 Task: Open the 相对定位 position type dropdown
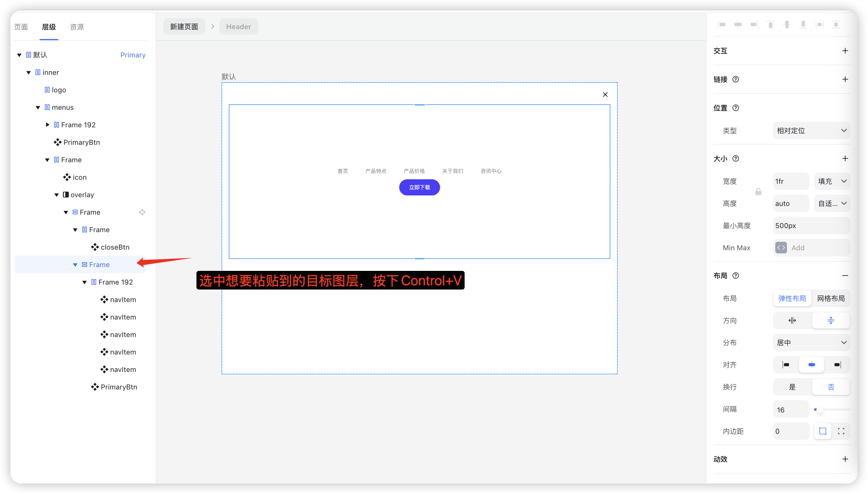click(811, 130)
